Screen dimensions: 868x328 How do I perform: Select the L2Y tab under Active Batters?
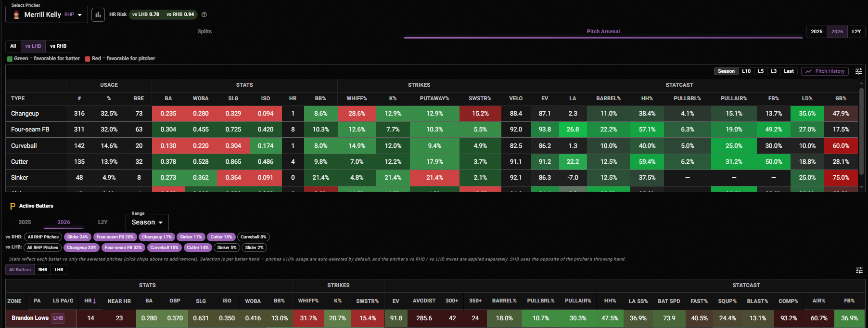[102, 222]
